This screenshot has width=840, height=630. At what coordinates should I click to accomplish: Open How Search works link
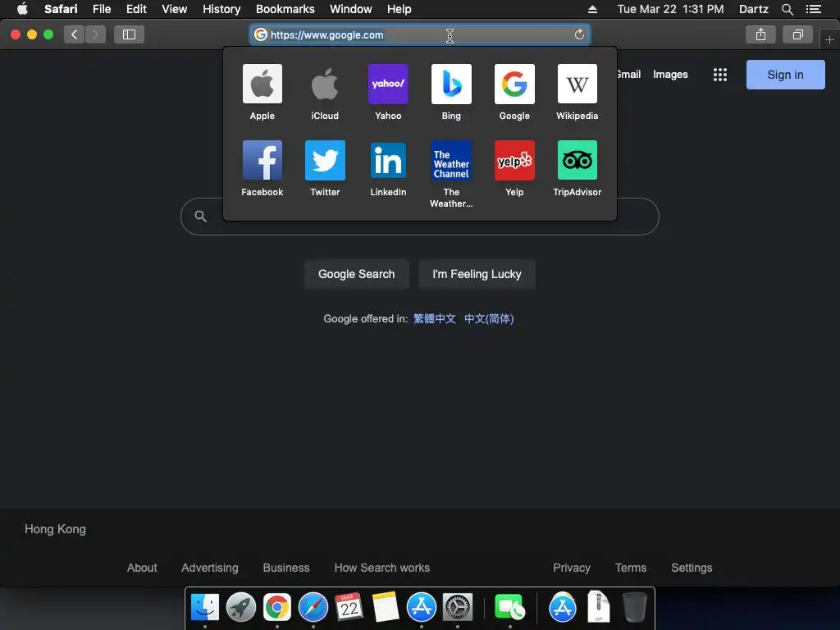tap(382, 568)
